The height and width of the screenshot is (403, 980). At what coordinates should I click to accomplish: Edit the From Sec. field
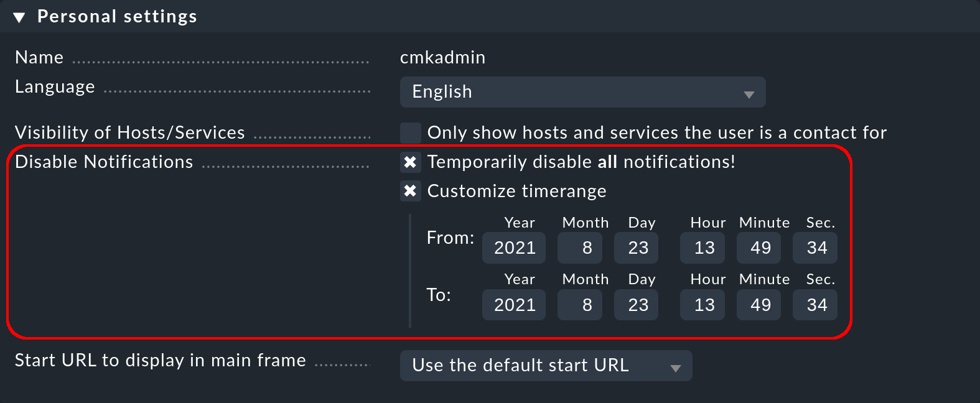(815, 248)
